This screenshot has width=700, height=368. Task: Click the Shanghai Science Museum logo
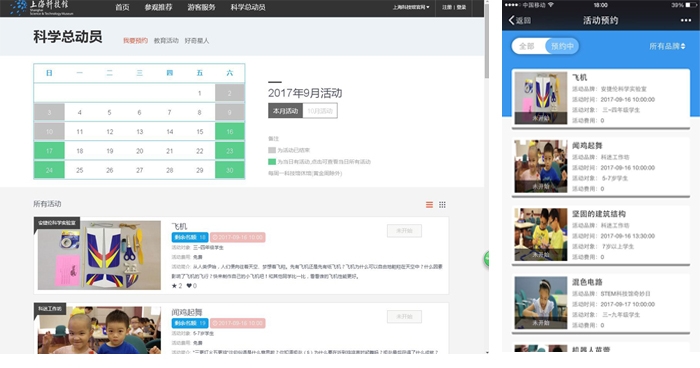(42, 7)
